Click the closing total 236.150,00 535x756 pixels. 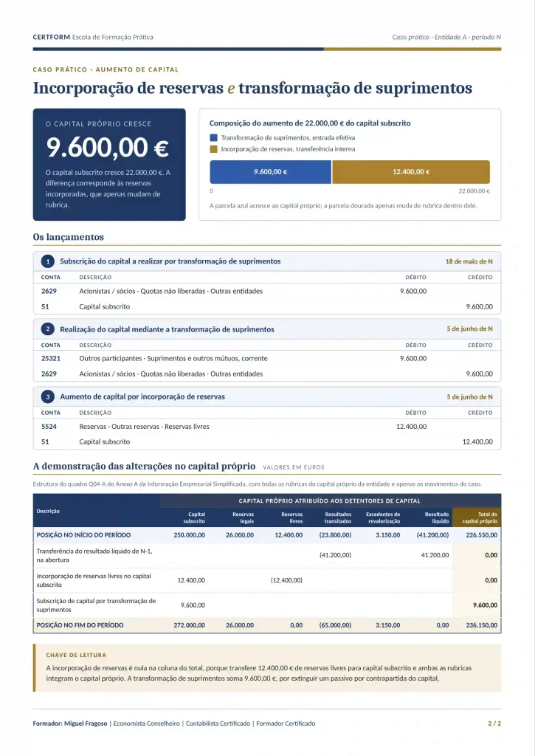pyautogui.click(x=481, y=625)
